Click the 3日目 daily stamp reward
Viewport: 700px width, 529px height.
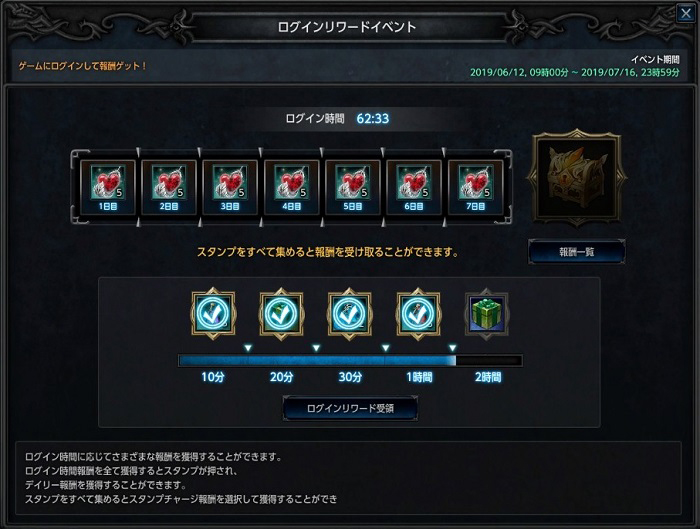coord(230,187)
